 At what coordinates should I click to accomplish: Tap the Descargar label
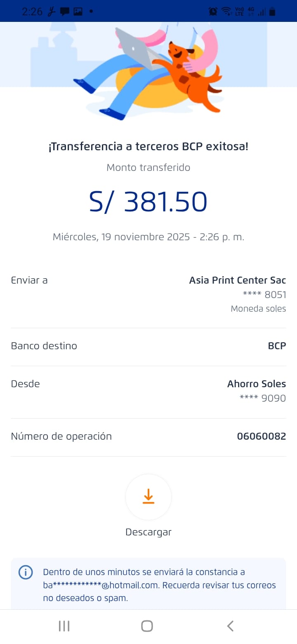click(x=148, y=532)
